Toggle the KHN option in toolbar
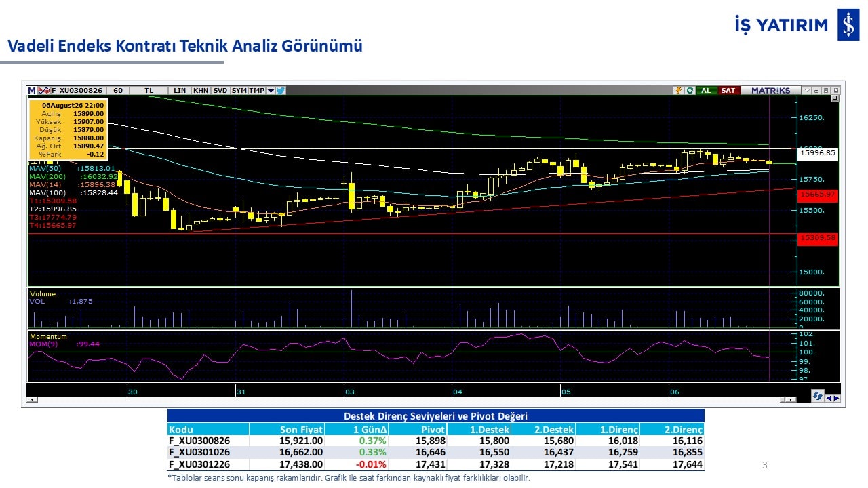This screenshot has width=868, height=488. tap(201, 90)
